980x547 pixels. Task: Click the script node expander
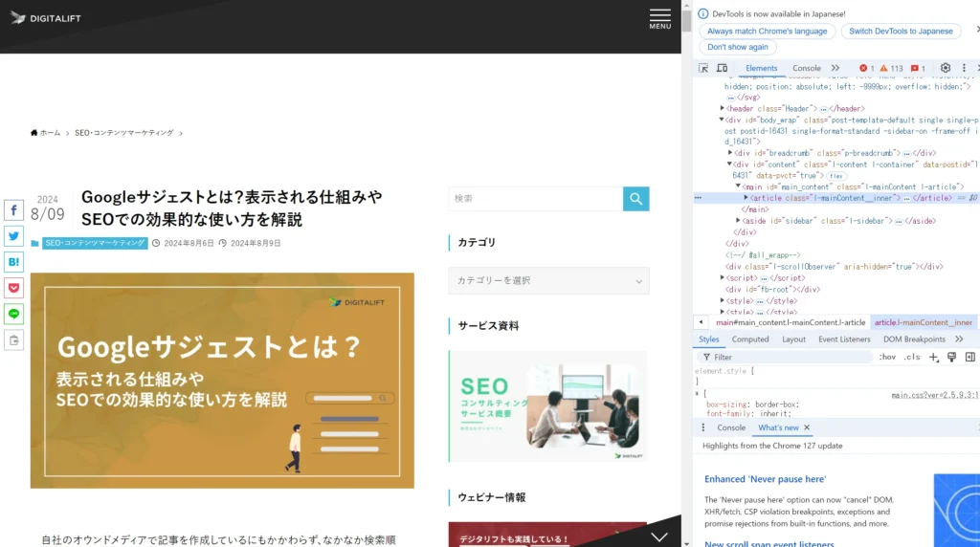(x=723, y=277)
